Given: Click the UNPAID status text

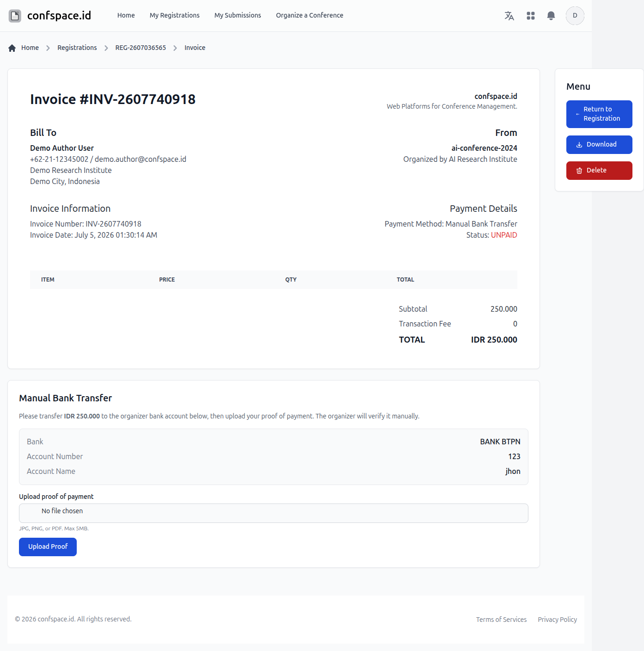Looking at the screenshot, I should click(504, 235).
